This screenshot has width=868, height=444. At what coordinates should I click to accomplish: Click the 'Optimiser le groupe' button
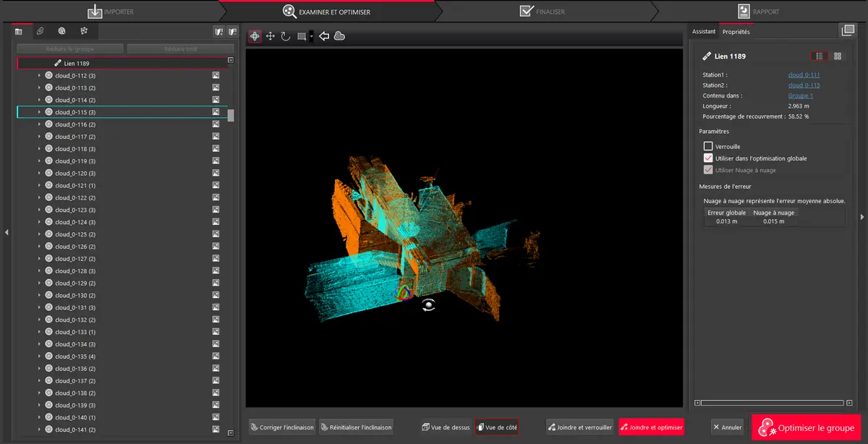pyautogui.click(x=805, y=427)
